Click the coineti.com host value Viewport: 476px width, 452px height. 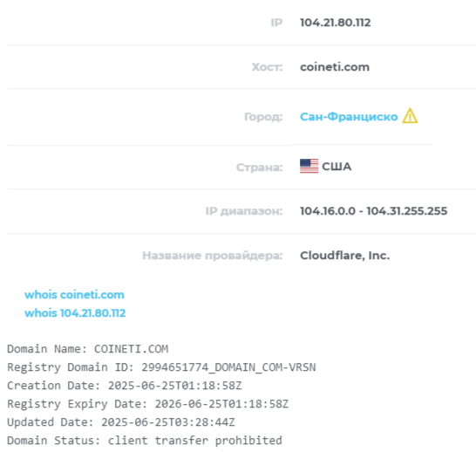[335, 67]
